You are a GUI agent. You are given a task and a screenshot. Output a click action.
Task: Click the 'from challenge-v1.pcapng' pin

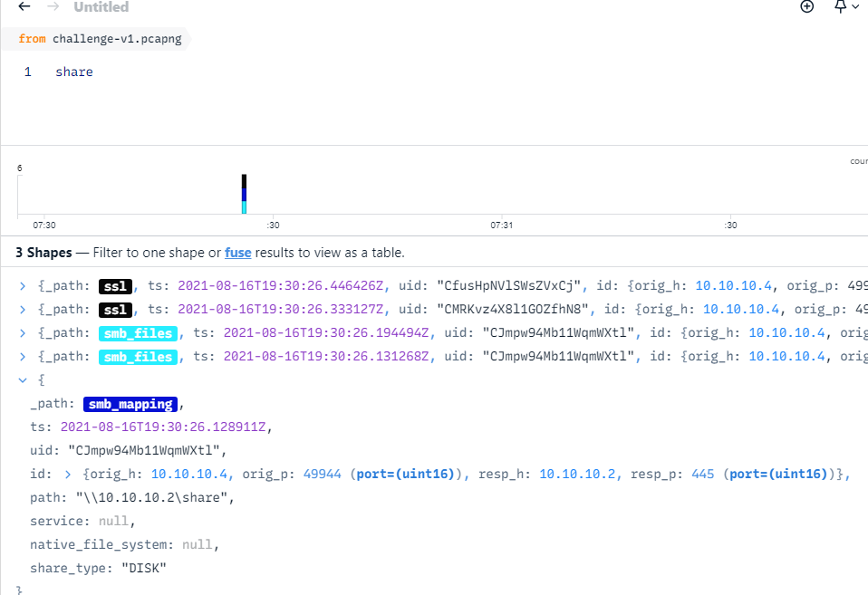click(105, 39)
